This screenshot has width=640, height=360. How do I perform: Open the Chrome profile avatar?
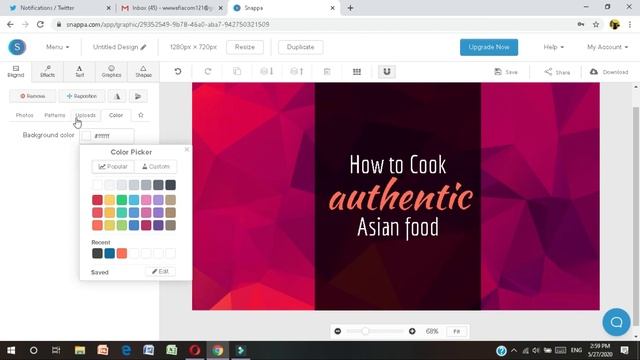[614, 24]
